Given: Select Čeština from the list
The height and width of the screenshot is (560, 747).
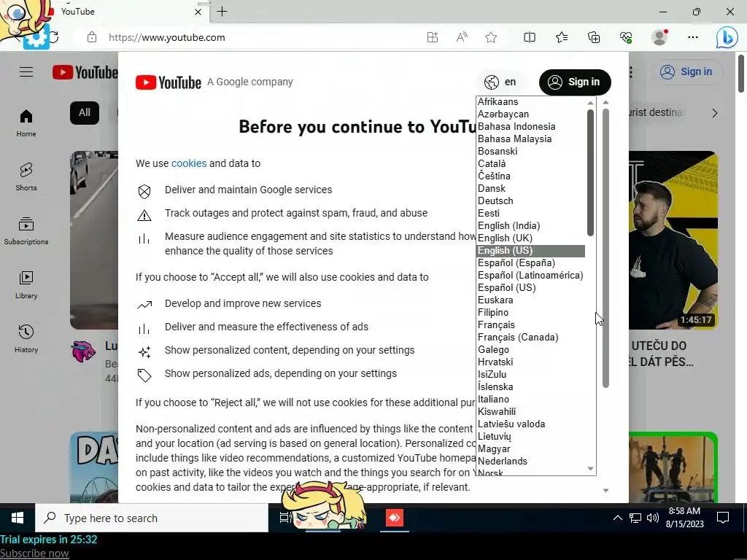Looking at the screenshot, I should 494,176.
